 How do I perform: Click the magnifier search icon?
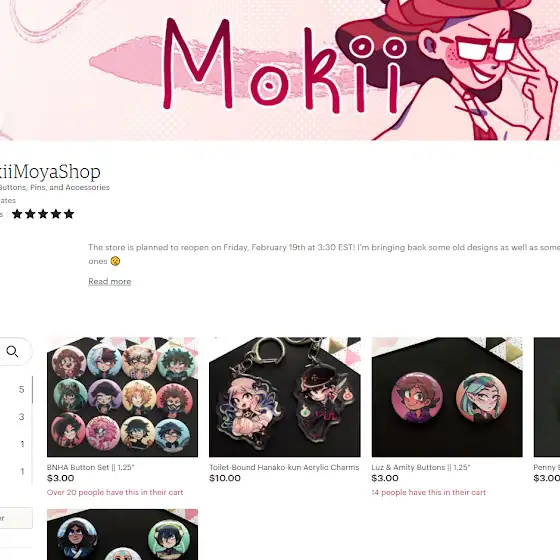click(x=12, y=351)
